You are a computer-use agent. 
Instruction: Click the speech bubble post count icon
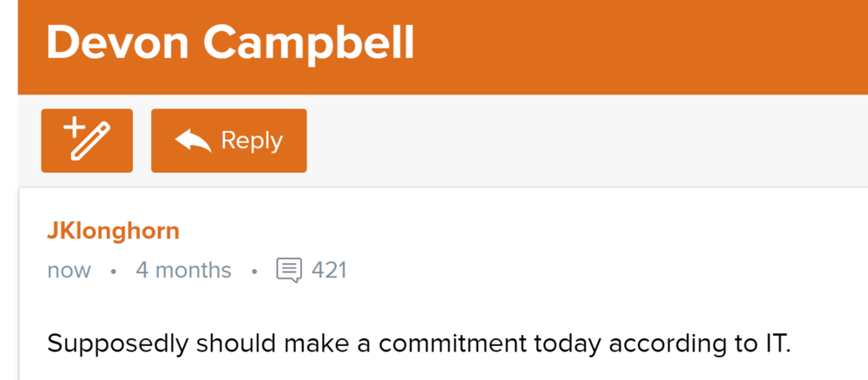coord(289,270)
